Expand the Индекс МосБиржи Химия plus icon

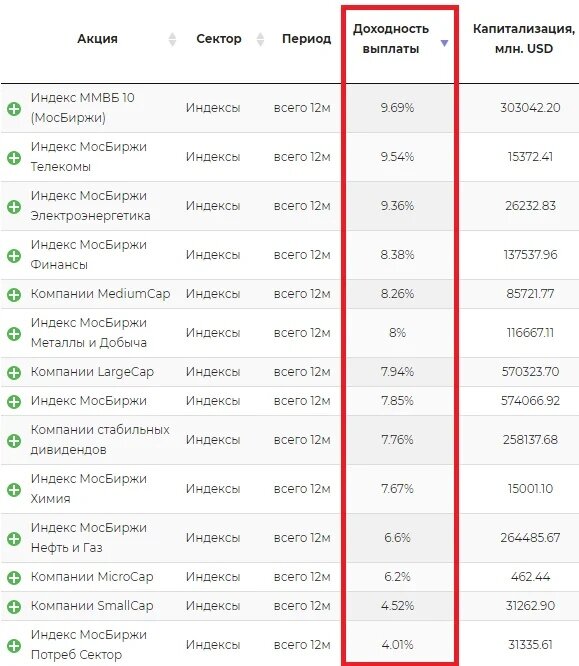click(14, 490)
